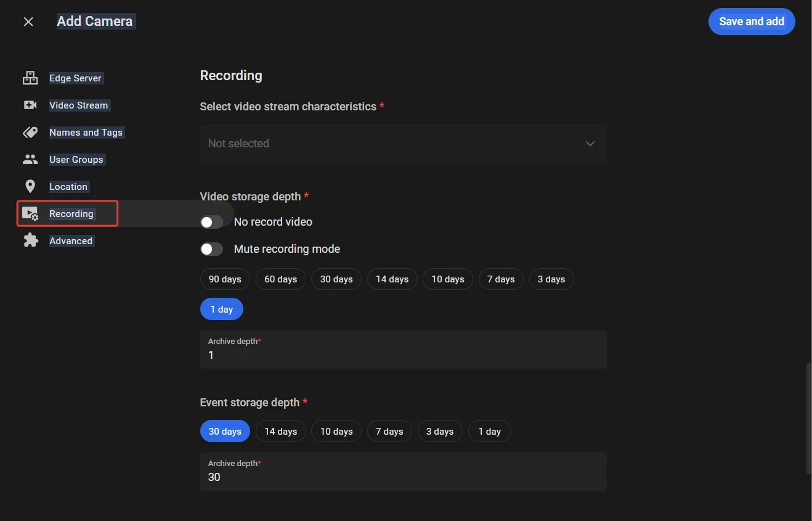Click the Video Stream camera icon
This screenshot has width=812, height=521.
tap(30, 105)
